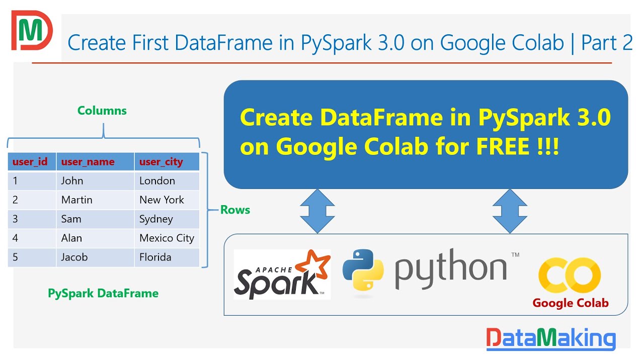Click the DataMaking brand logo
The image size is (644, 362).
(551, 339)
